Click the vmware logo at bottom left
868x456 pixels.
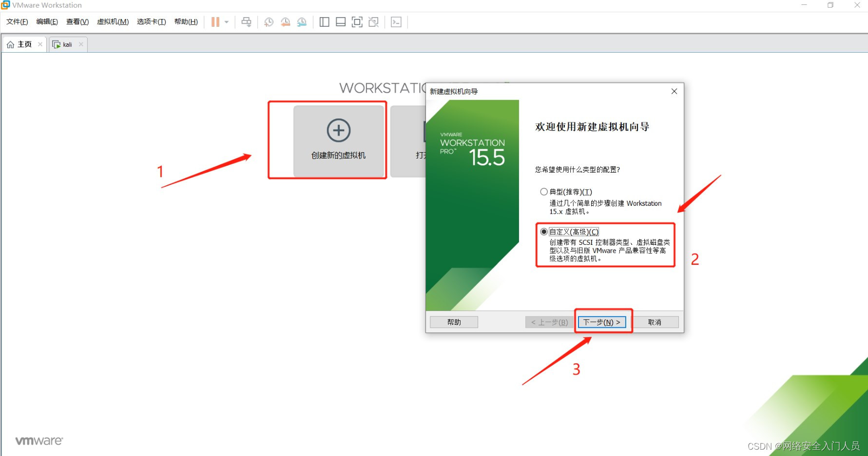[x=39, y=441]
